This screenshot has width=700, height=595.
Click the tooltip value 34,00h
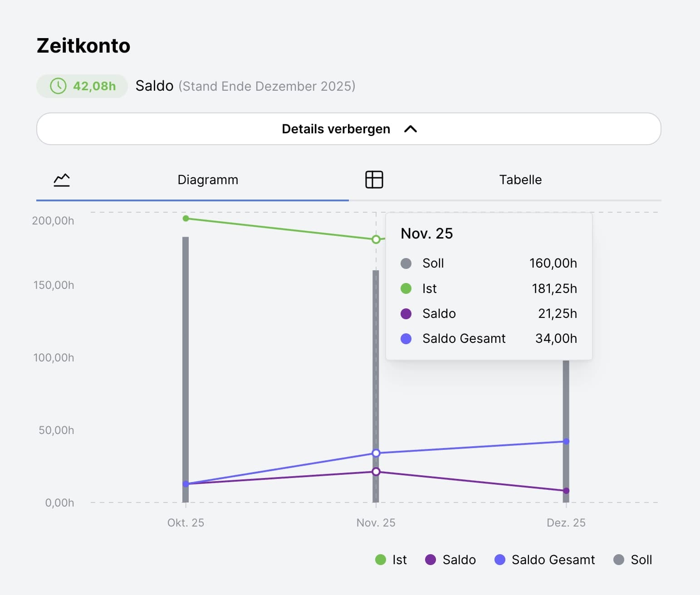coord(556,339)
